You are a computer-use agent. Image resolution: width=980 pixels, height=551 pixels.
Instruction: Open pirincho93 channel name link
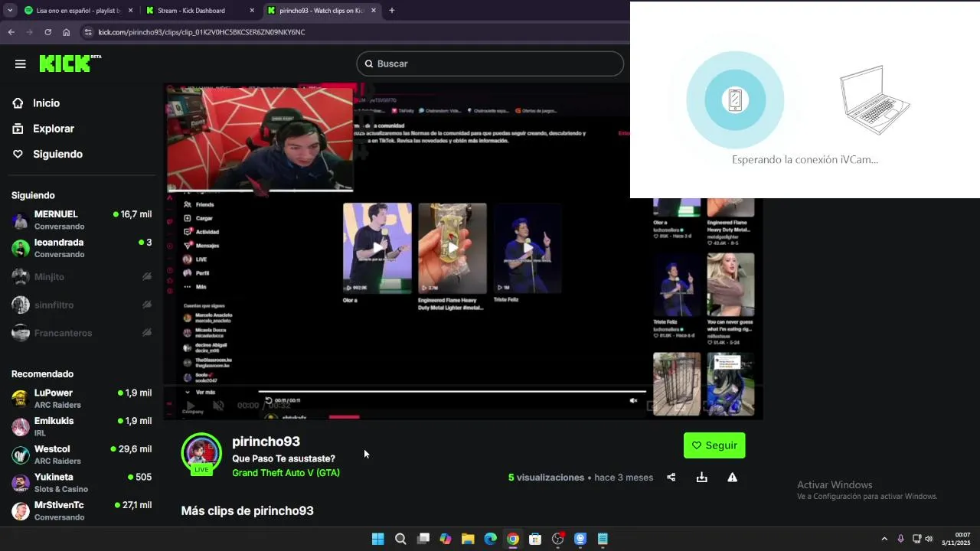266,442
